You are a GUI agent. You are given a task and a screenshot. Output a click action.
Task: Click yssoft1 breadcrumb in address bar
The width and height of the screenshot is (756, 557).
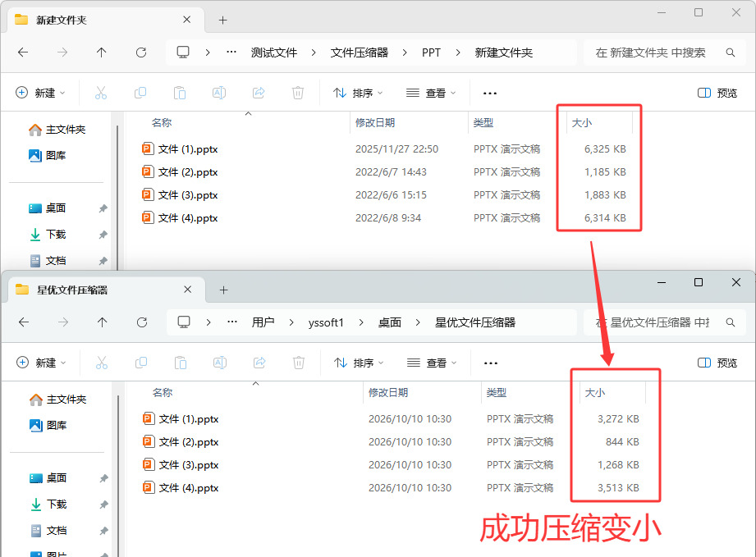tap(326, 322)
